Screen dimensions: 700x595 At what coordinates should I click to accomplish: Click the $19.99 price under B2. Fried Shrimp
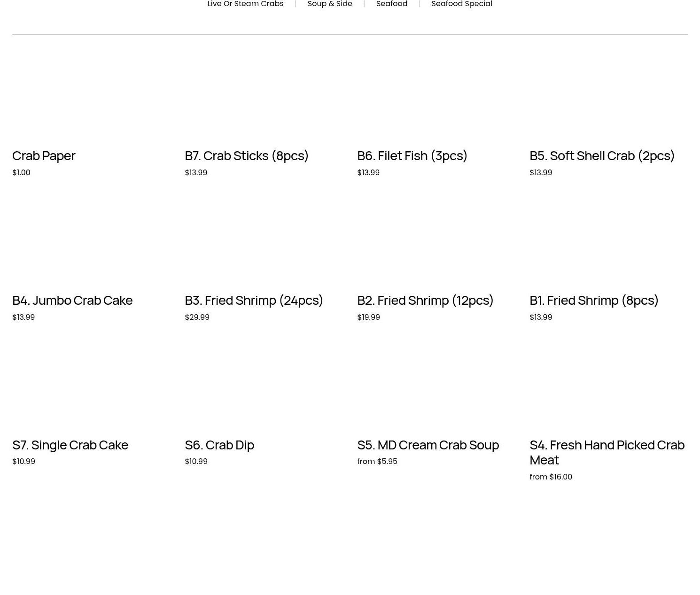click(x=368, y=317)
